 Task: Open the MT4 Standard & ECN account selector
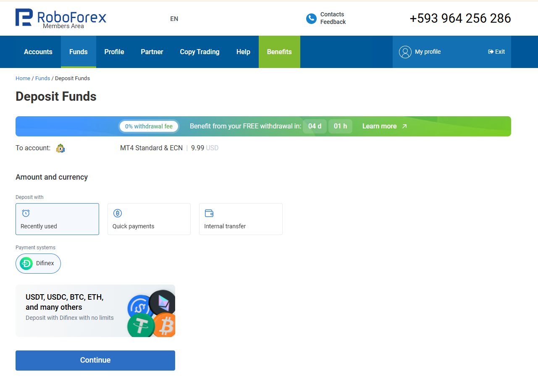[x=169, y=148]
